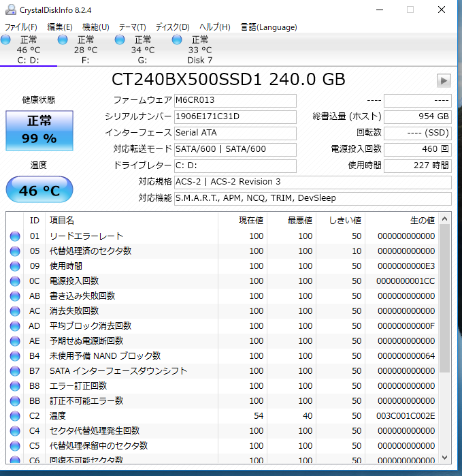
Task: Click the firmware field M6CR013
Action: (235, 101)
